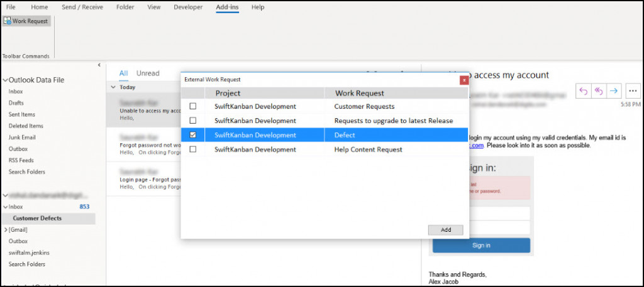Screen dimensions: 644x287
Task: Open Inbox under Outlook Data File
Action: (16, 92)
